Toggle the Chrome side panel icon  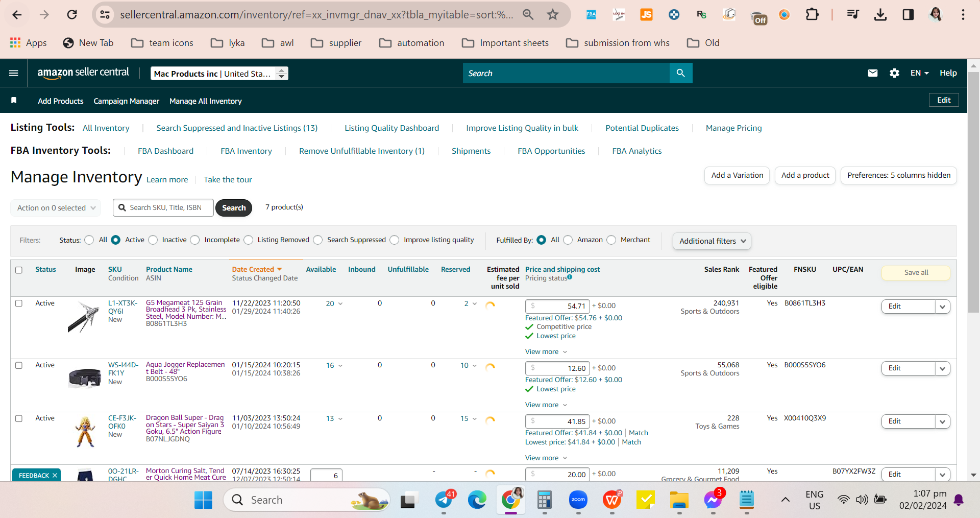point(908,15)
